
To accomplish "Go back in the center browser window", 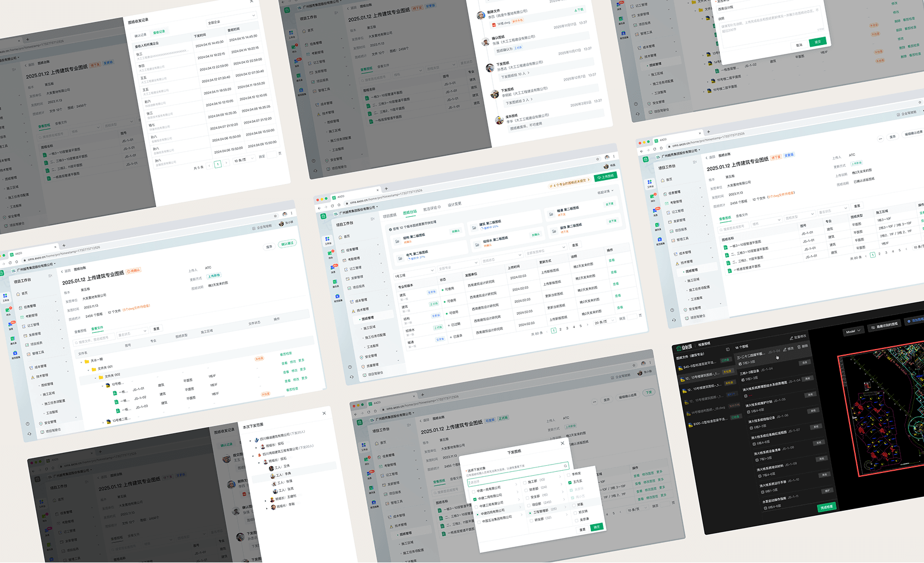I will click(319, 208).
